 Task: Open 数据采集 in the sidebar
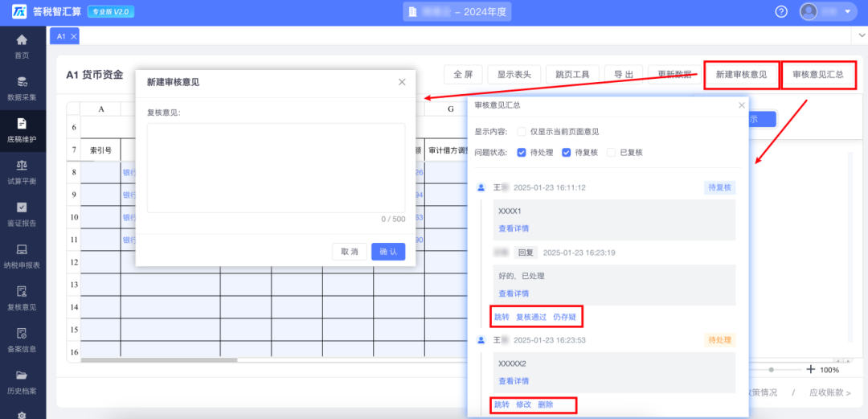[x=23, y=88]
